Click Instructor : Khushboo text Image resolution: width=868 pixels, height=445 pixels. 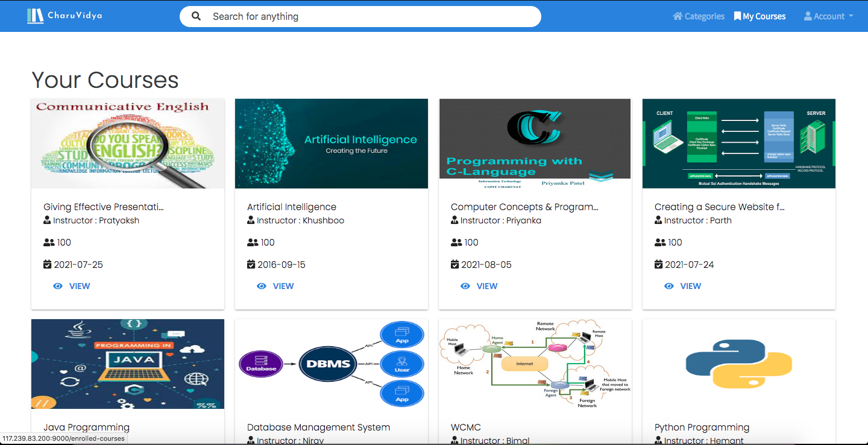[301, 220]
